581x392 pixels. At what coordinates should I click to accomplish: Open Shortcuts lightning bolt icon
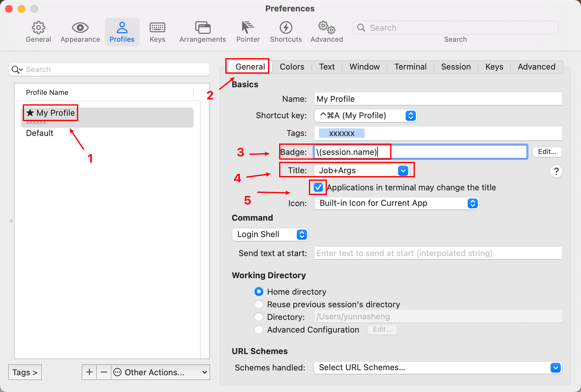[286, 28]
